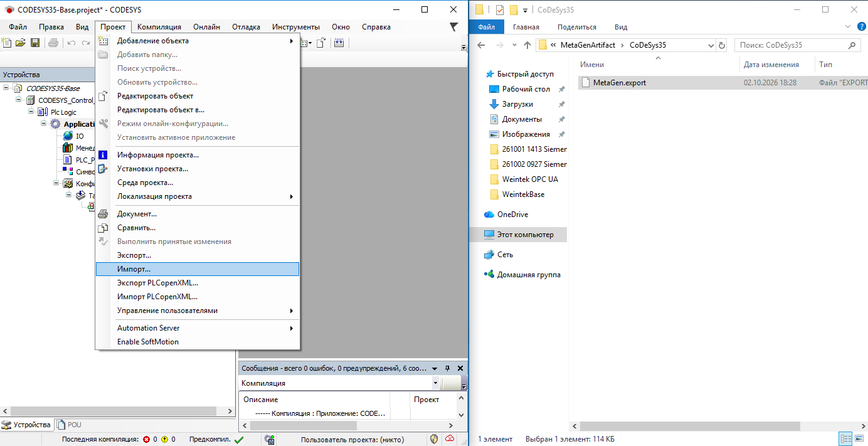Click the Save project toolbar icon
Image resolution: width=868 pixels, height=446 pixels.
35,43
